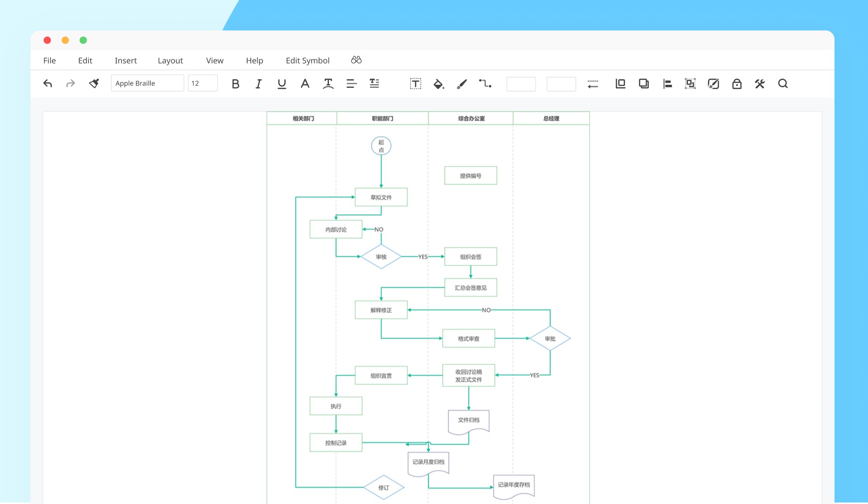This screenshot has height=504, width=868.
Task: Click the Lock icon
Action: [737, 84]
